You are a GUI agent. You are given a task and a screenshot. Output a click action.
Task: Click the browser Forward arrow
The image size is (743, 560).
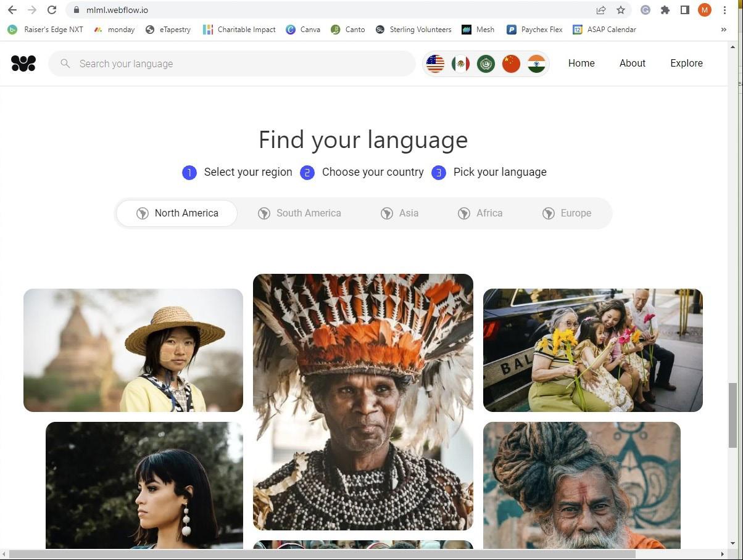(32, 10)
